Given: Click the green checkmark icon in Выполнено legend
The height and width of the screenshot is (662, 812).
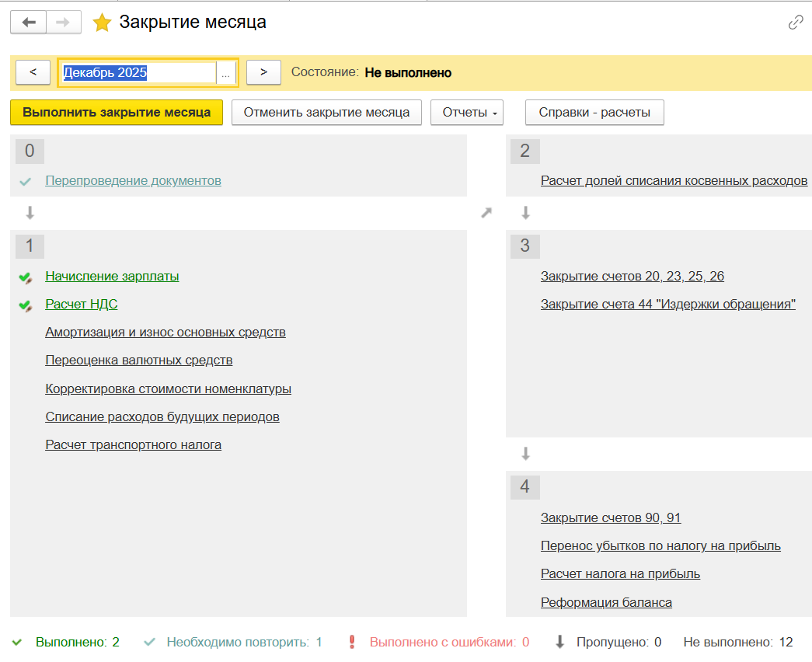Looking at the screenshot, I should [x=17, y=643].
